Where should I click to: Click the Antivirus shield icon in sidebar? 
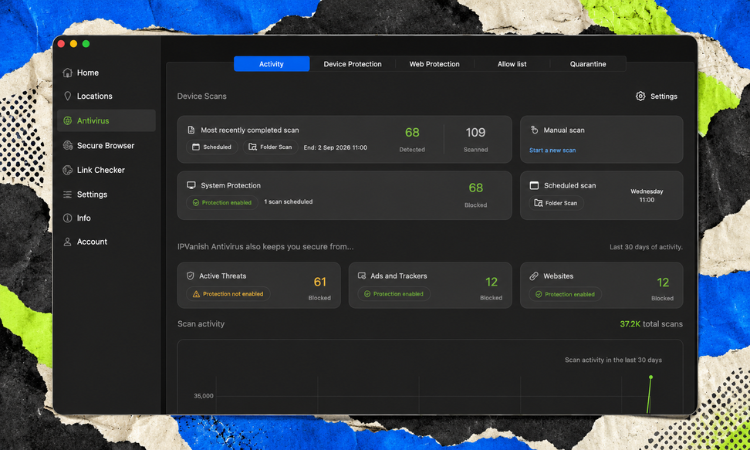click(x=67, y=121)
